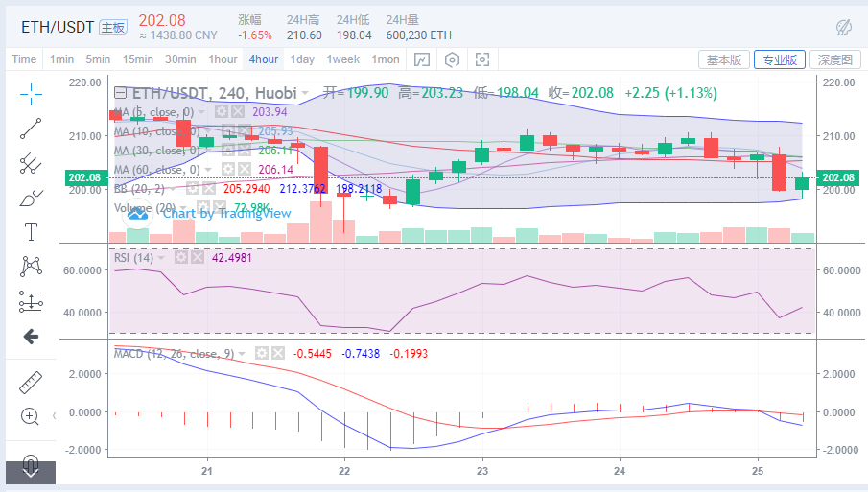Expand RSI (14) dropdown arrow
This screenshot has height=492, width=868.
[161, 258]
